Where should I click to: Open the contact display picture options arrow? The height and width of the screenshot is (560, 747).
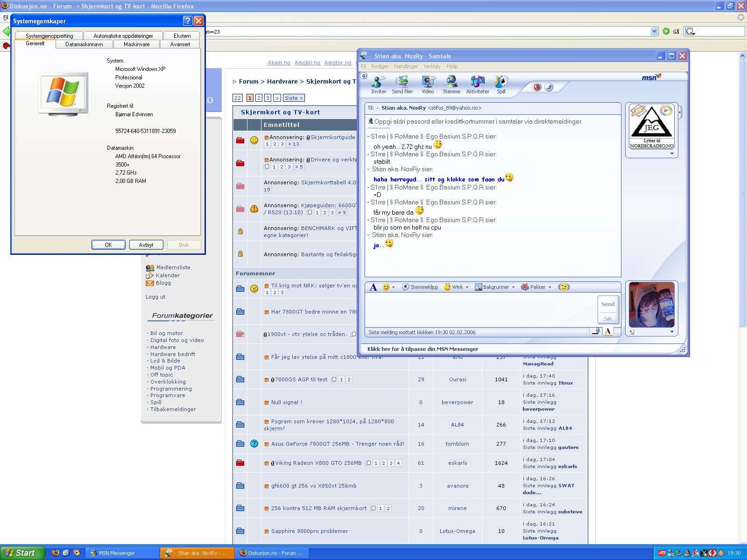pyautogui.click(x=672, y=154)
